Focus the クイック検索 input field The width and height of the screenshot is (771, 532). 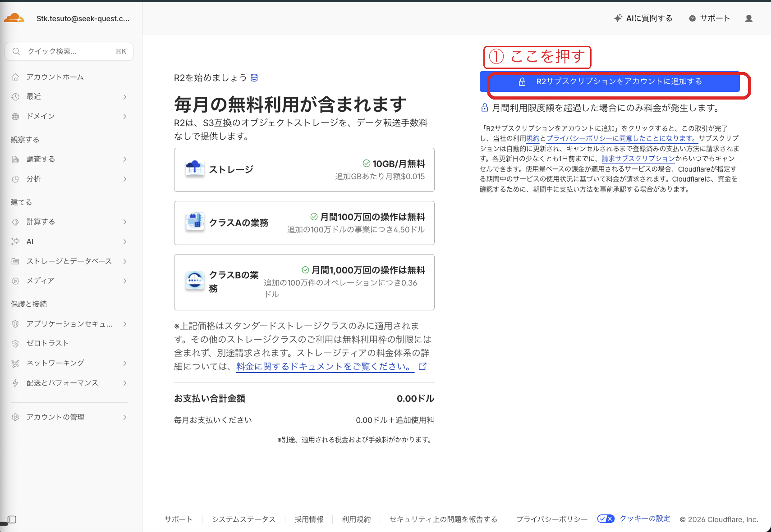[69, 51]
